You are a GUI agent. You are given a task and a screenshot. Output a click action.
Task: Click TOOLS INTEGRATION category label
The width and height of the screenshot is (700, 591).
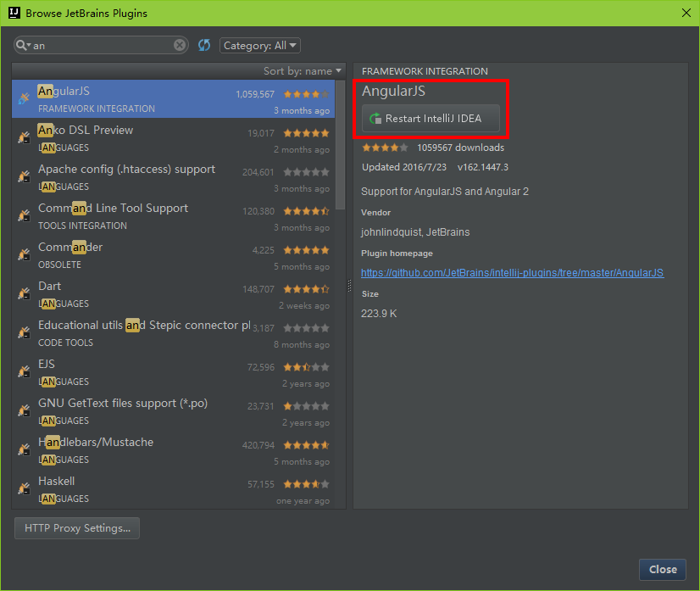pyautogui.click(x=82, y=226)
